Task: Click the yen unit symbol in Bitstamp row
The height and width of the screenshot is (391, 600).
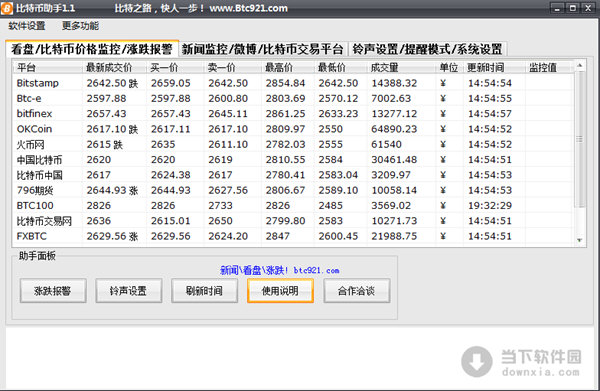Action: click(x=443, y=83)
